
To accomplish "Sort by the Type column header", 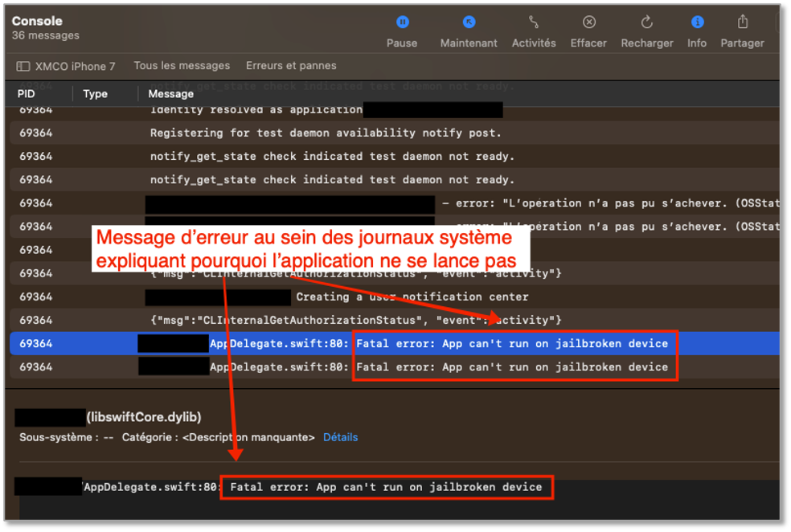I will coord(96,94).
